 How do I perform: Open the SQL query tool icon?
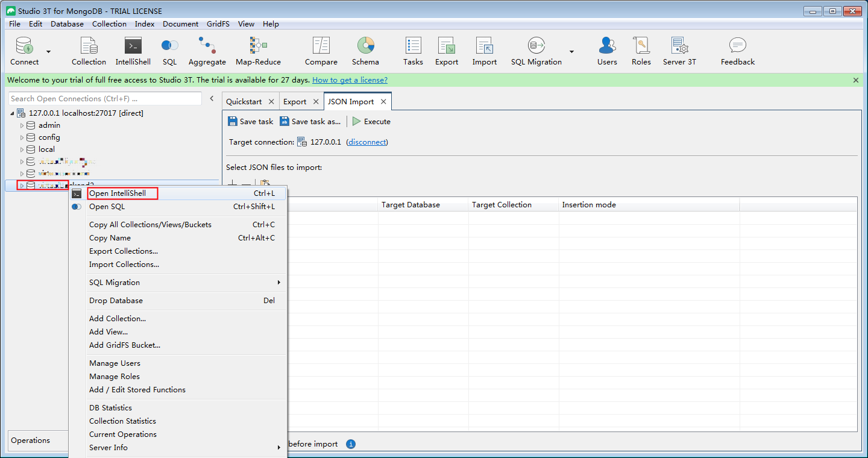pyautogui.click(x=169, y=46)
